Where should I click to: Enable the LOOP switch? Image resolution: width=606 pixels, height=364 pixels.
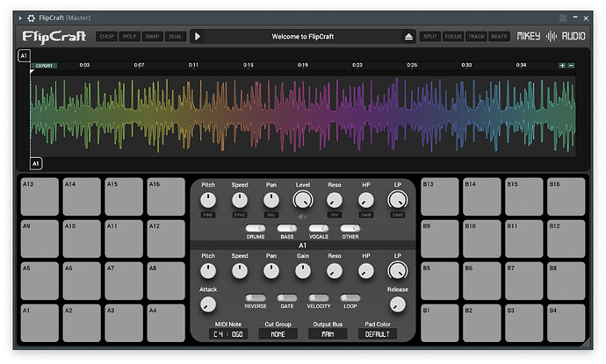coord(350,297)
